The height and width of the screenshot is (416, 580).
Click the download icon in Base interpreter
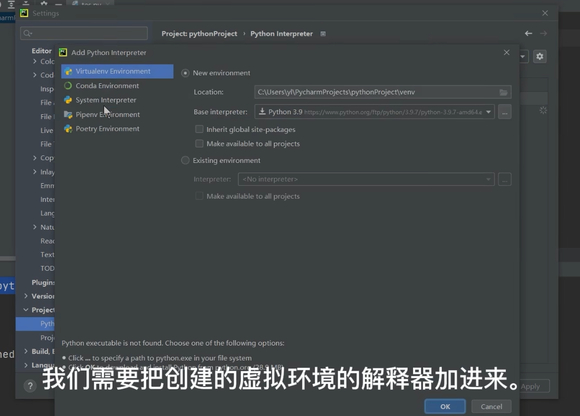click(262, 111)
